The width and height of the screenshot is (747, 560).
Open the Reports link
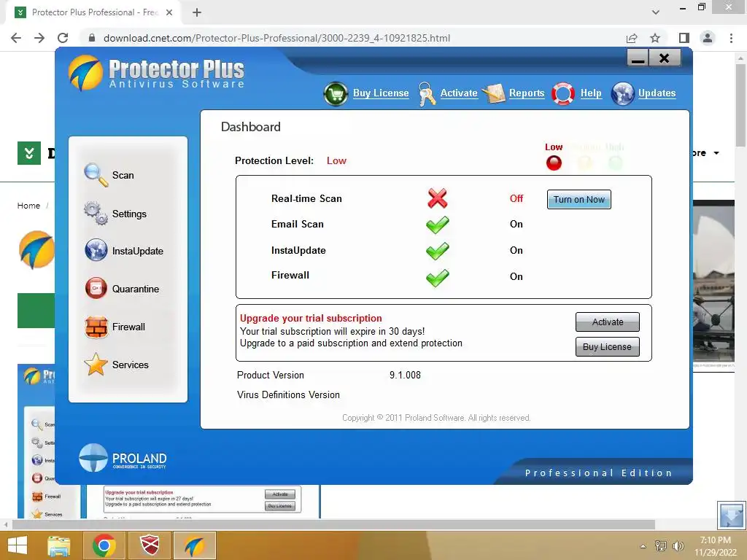coord(527,93)
